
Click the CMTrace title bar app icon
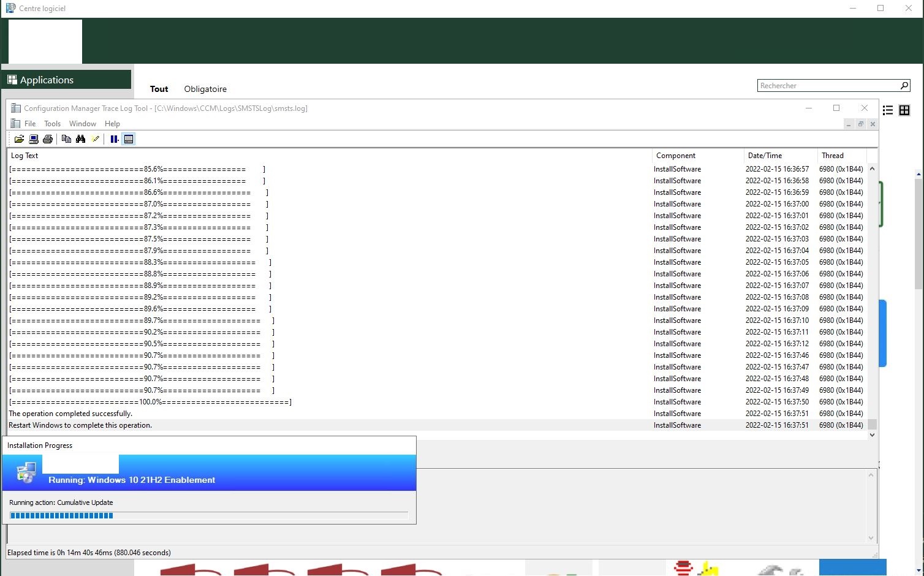[15, 108]
